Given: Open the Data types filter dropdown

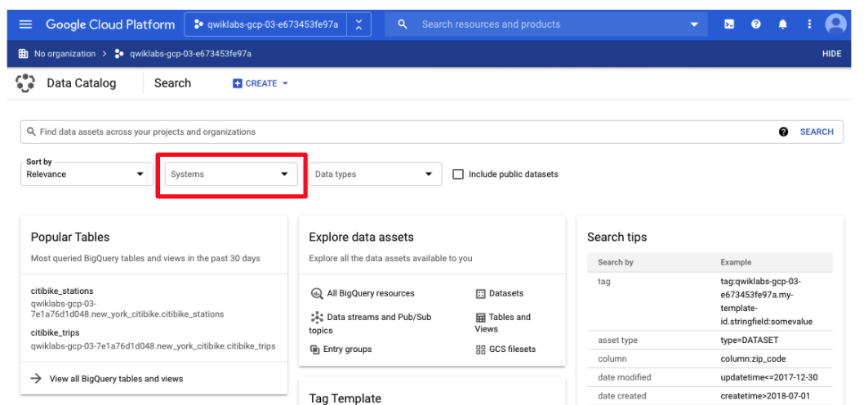Looking at the screenshot, I should pyautogui.click(x=376, y=174).
